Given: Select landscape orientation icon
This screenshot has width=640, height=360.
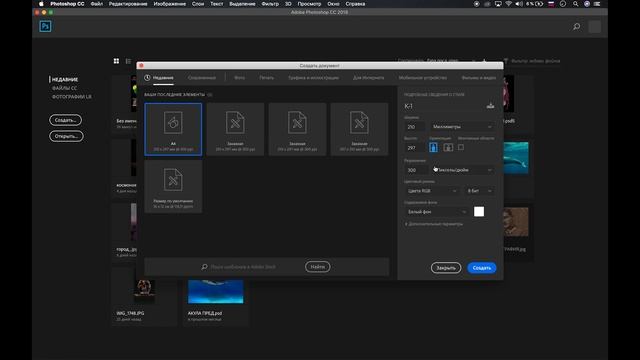Looking at the screenshot, I should [x=448, y=147].
